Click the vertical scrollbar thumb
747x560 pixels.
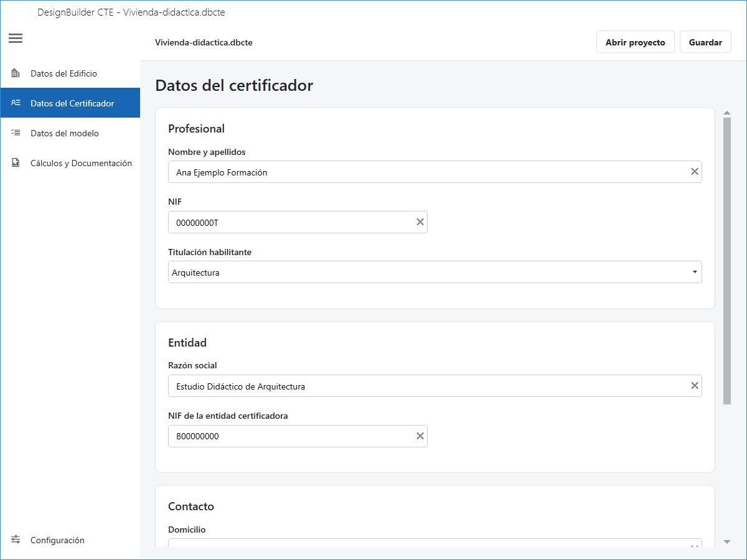727,261
